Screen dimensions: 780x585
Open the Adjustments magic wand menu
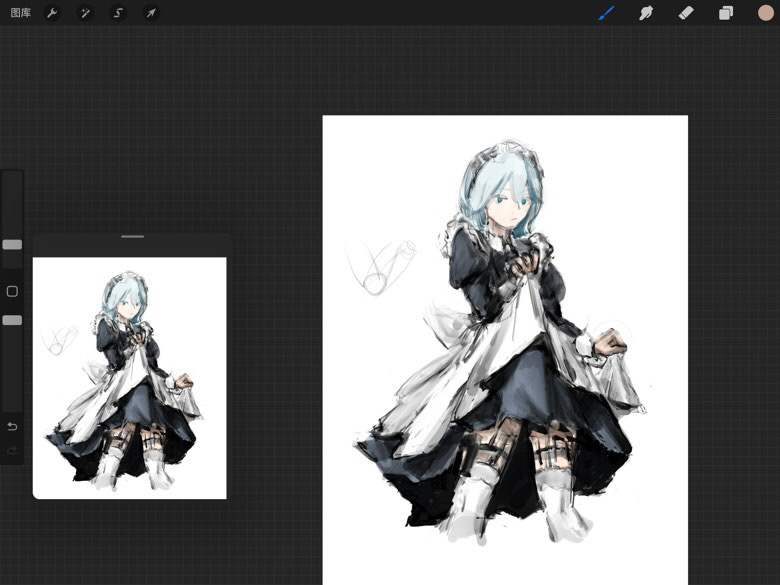point(85,13)
